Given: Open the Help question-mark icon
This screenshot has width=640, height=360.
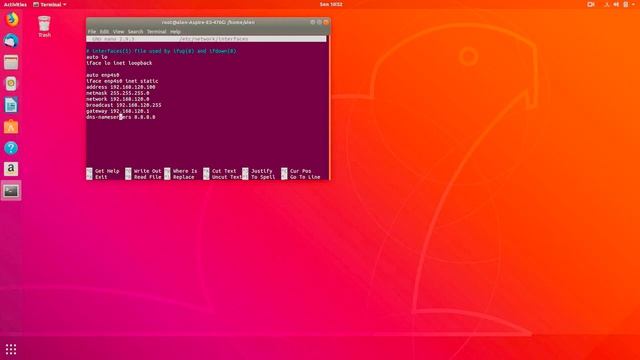Looking at the screenshot, I should pos(11,148).
